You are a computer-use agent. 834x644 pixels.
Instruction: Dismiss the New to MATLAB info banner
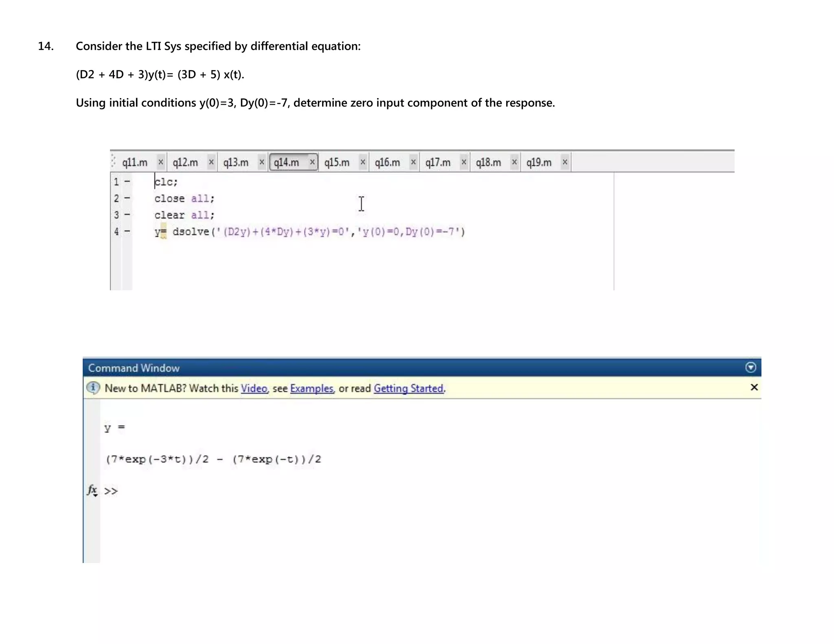(754, 387)
